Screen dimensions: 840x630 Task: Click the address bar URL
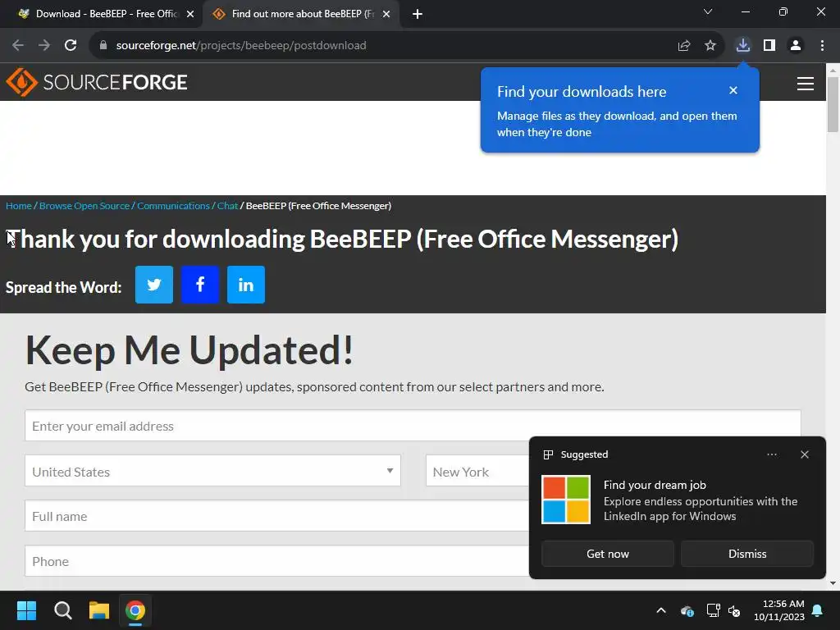click(x=241, y=46)
